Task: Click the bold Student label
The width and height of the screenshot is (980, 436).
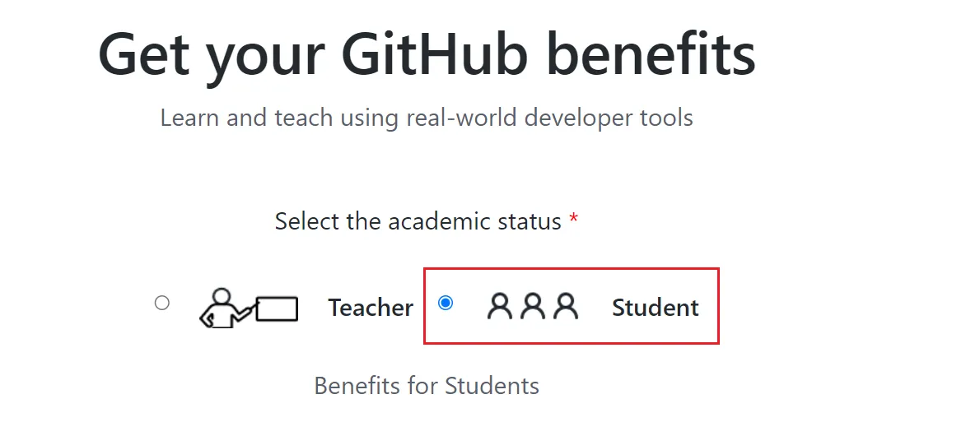Action: [655, 308]
